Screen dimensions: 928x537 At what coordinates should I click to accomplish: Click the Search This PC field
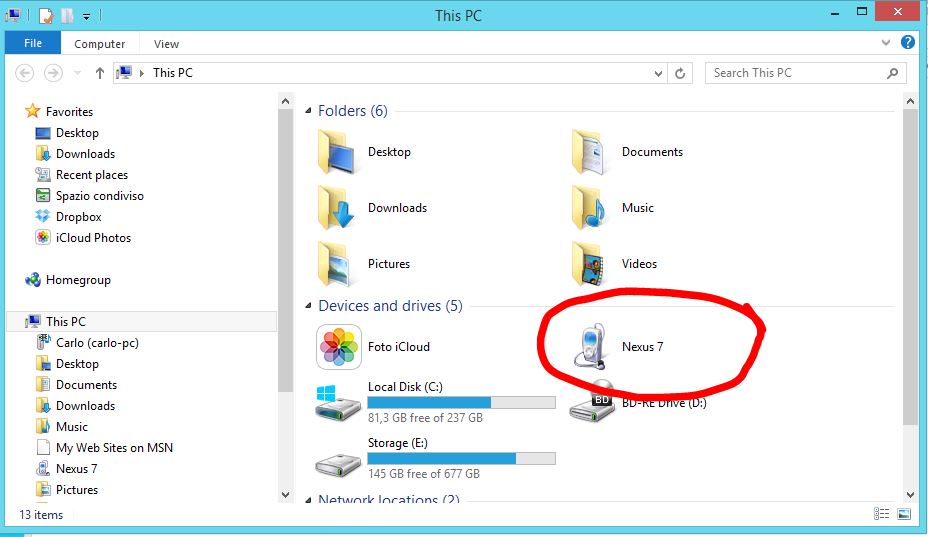[797, 73]
